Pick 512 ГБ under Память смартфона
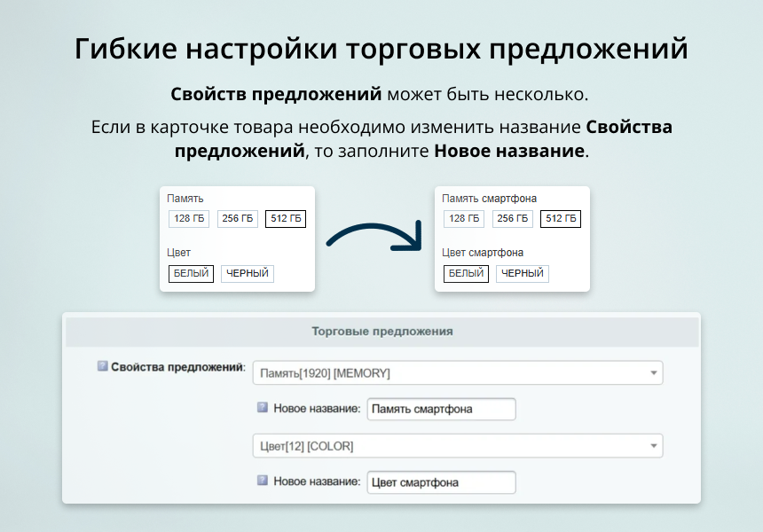763x532 pixels. (x=561, y=219)
